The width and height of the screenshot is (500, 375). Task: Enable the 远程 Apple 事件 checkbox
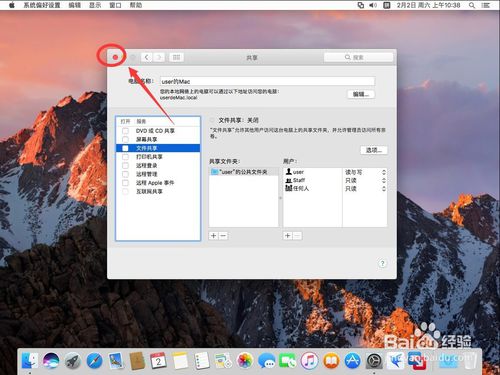pyautogui.click(x=125, y=183)
